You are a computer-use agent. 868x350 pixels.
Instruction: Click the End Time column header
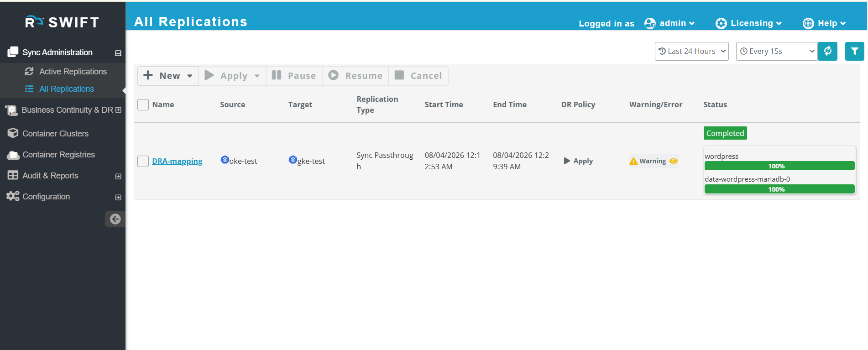click(x=510, y=104)
